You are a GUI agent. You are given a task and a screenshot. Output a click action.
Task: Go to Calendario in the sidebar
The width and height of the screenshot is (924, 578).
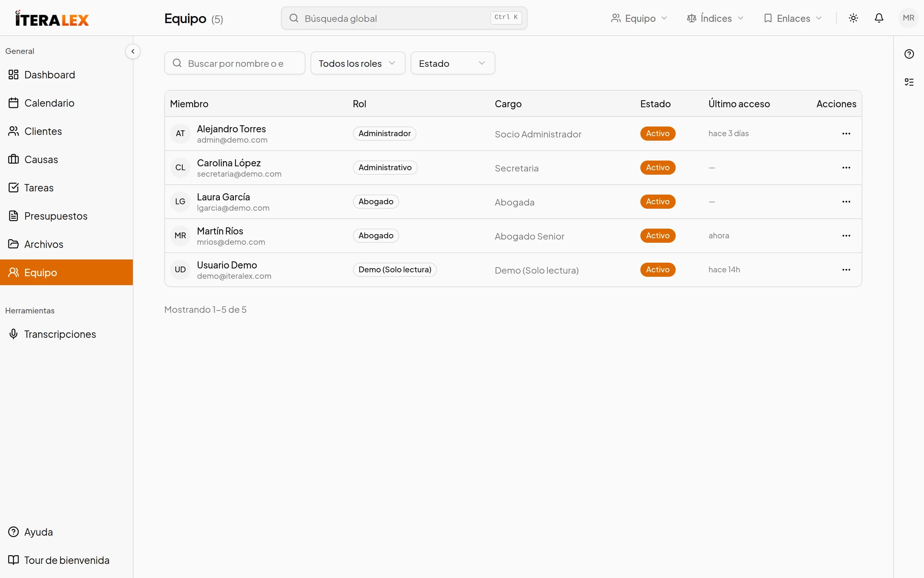(x=66, y=103)
